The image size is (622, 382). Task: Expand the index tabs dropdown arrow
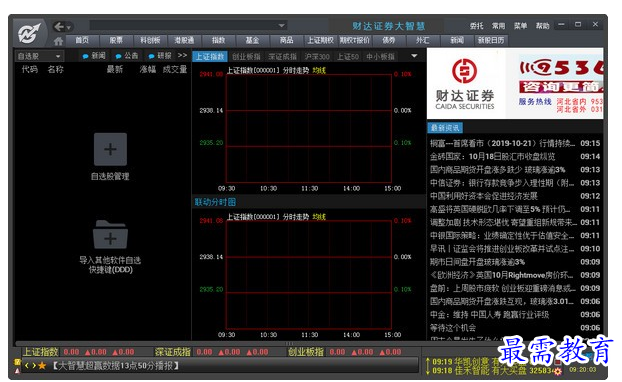coord(414,56)
